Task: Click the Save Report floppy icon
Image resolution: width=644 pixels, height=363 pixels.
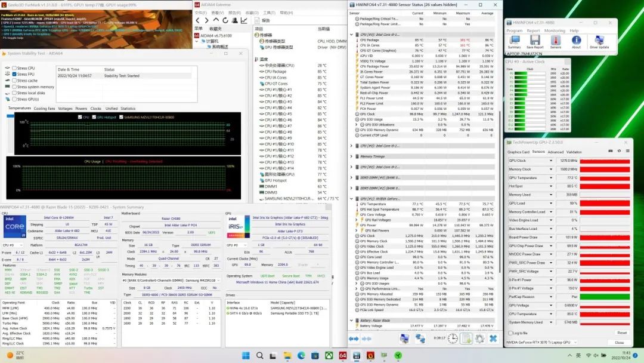Action: click(534, 41)
